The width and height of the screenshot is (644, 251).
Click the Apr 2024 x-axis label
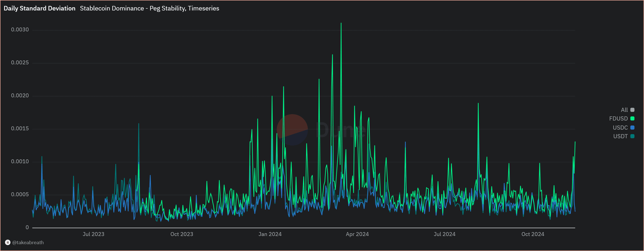(357, 234)
